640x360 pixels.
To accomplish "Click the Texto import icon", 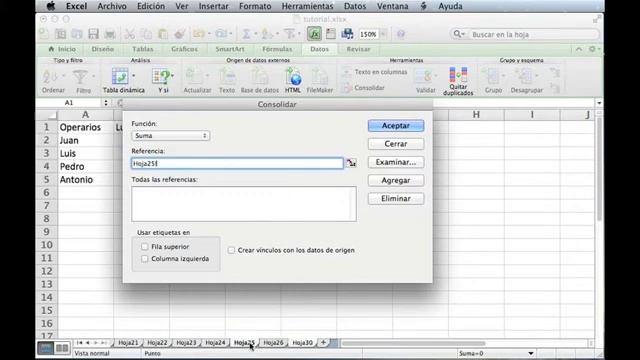I will [x=227, y=76].
